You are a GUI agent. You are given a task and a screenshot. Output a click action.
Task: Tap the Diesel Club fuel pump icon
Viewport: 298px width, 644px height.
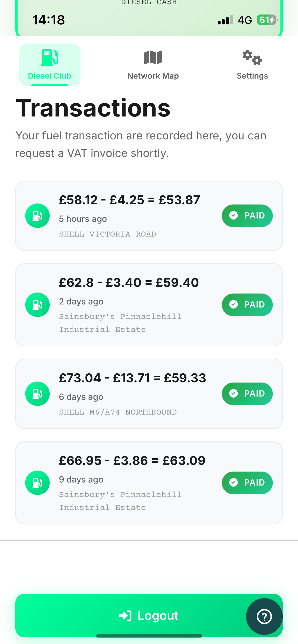pyautogui.click(x=50, y=57)
